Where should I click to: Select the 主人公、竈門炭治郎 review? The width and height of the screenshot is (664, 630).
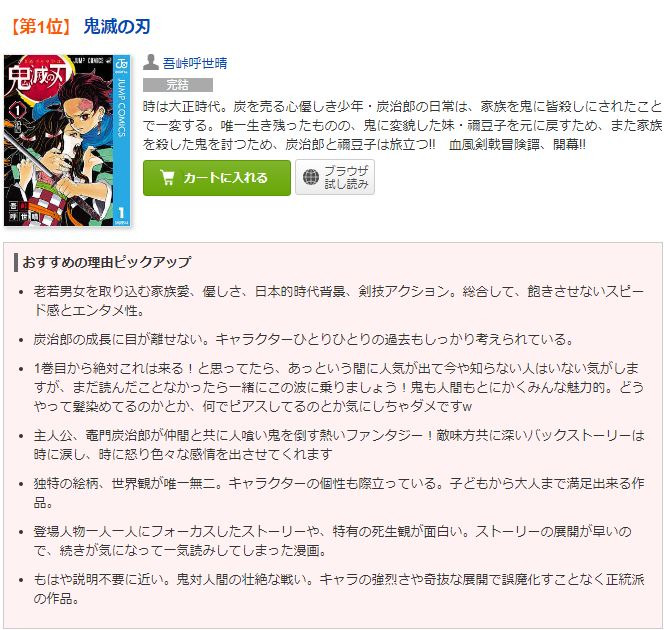(339, 445)
